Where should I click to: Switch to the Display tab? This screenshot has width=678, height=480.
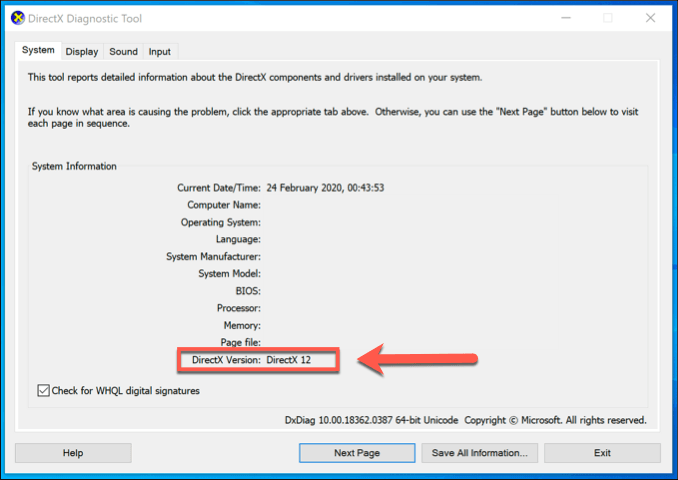click(x=82, y=51)
